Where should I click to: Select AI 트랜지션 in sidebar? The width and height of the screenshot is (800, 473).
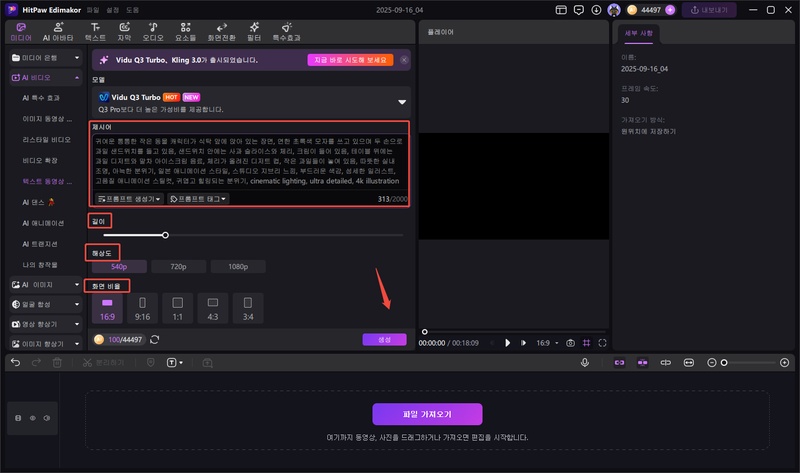40,244
